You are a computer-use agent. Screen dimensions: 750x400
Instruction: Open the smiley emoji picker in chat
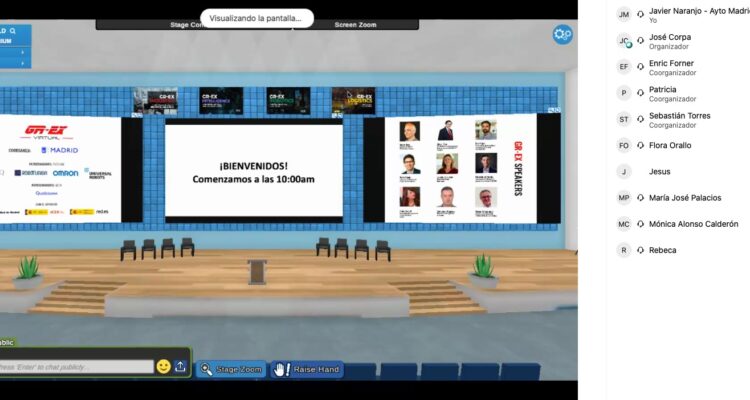click(x=164, y=367)
